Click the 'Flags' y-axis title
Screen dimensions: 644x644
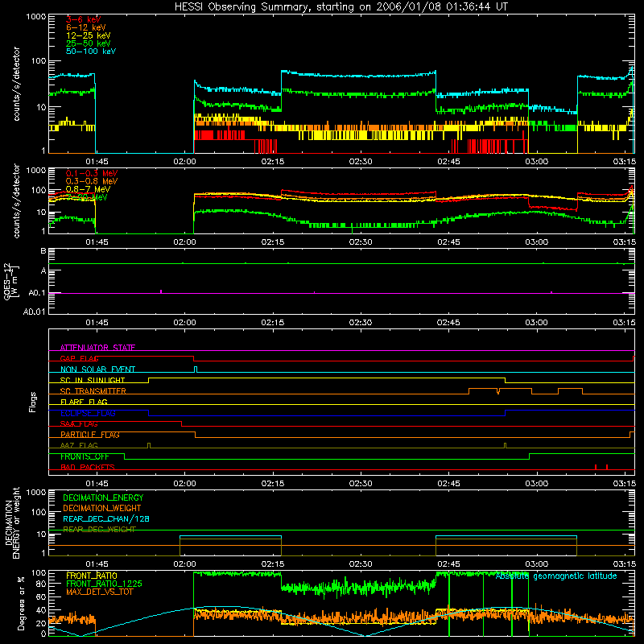pyautogui.click(x=33, y=402)
